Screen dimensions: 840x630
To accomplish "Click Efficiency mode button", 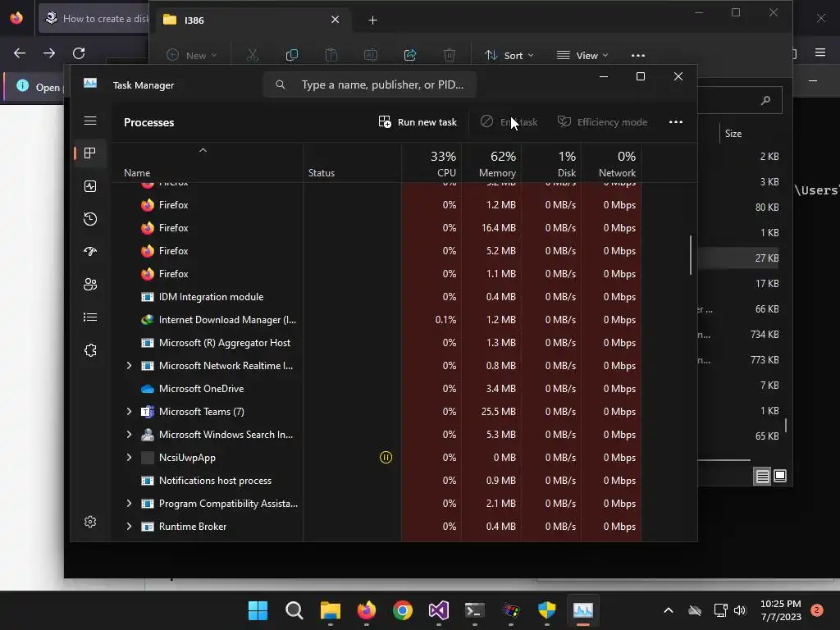I will pos(602,122).
